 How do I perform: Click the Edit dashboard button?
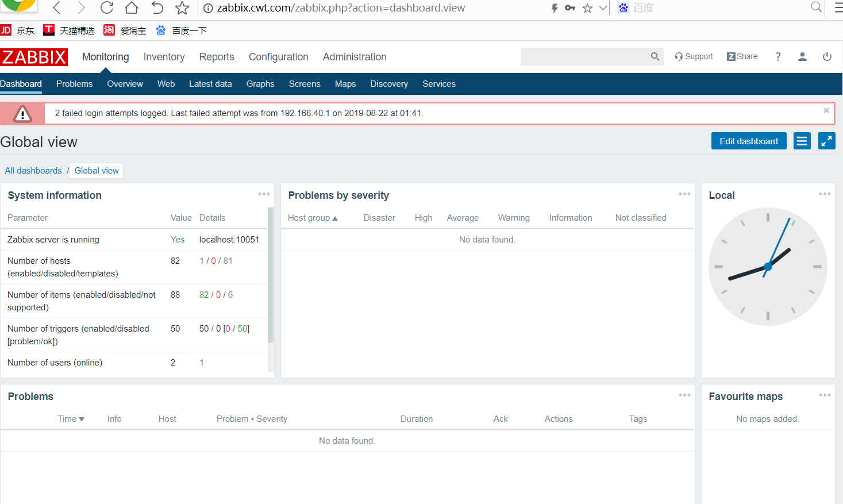(749, 141)
